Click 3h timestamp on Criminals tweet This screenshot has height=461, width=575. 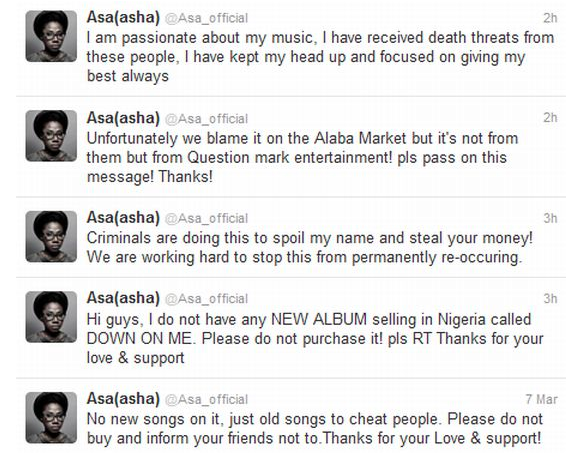tap(550, 218)
